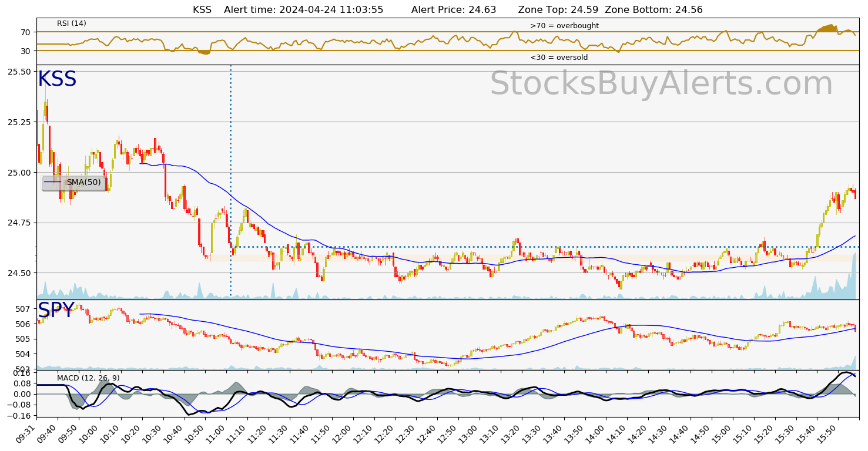Click the 09:50 time axis label
This screenshot has width=868, height=451.
(x=68, y=434)
